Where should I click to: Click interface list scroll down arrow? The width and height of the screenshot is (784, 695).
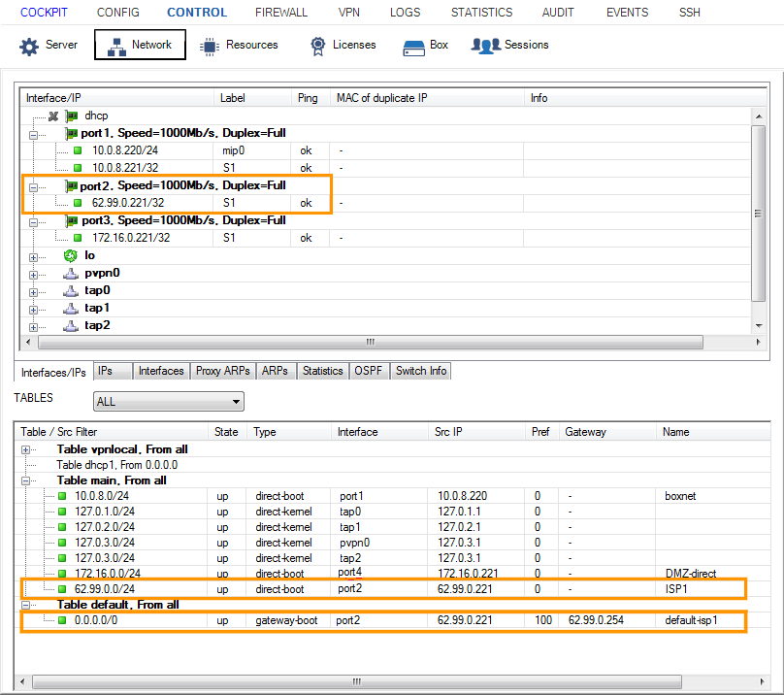[x=759, y=326]
